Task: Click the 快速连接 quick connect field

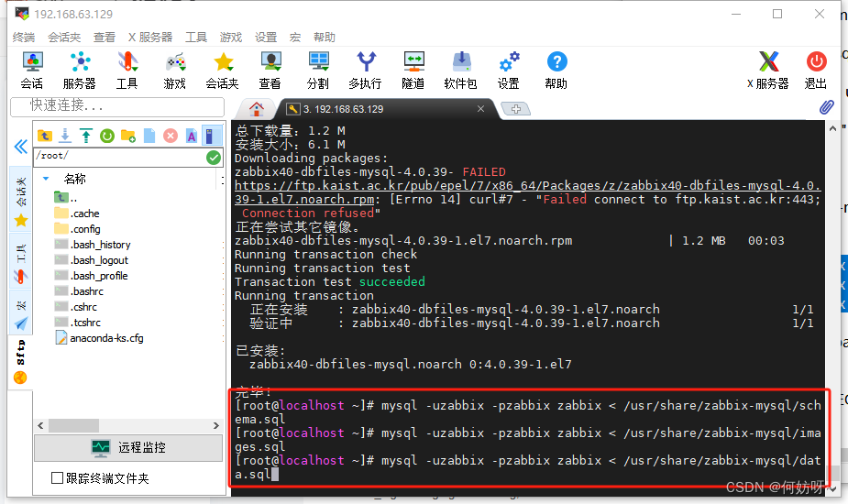Action: pyautogui.click(x=117, y=106)
